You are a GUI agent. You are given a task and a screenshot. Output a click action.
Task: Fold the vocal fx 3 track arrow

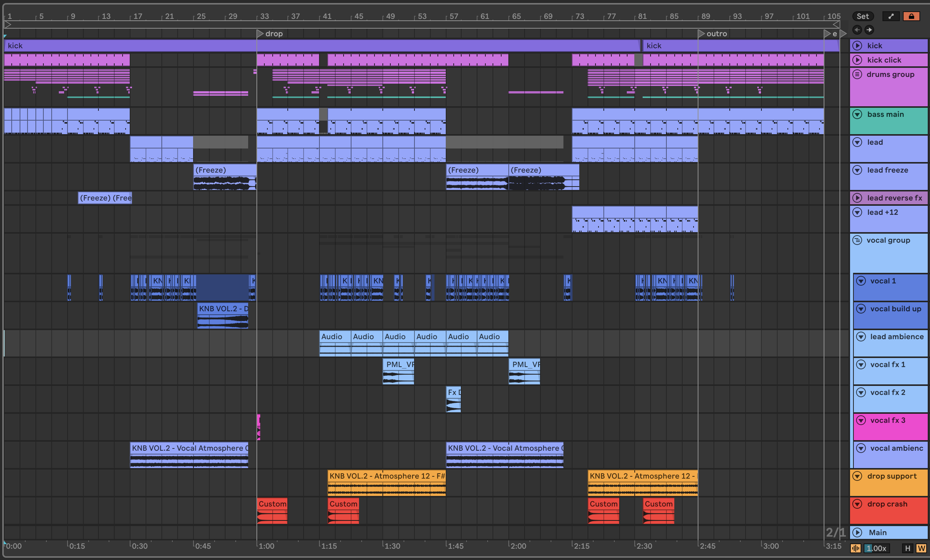pos(861,421)
